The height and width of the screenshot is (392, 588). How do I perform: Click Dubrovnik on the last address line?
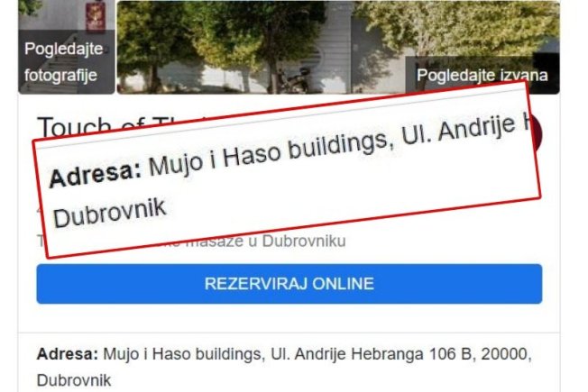pyautogui.click(x=74, y=380)
